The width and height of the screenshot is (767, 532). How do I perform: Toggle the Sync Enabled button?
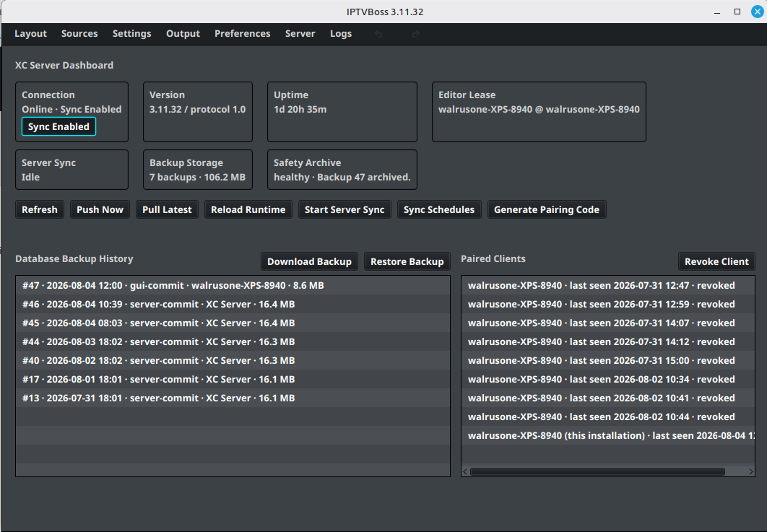click(x=58, y=126)
